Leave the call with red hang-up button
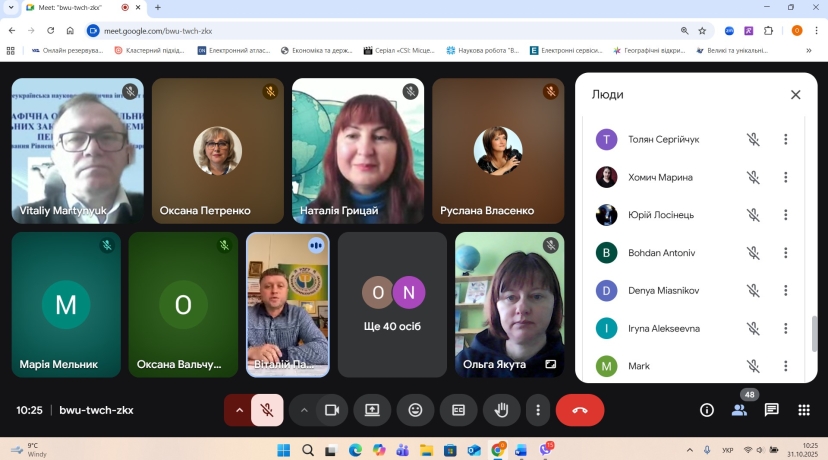The height and width of the screenshot is (460, 828). coord(579,410)
